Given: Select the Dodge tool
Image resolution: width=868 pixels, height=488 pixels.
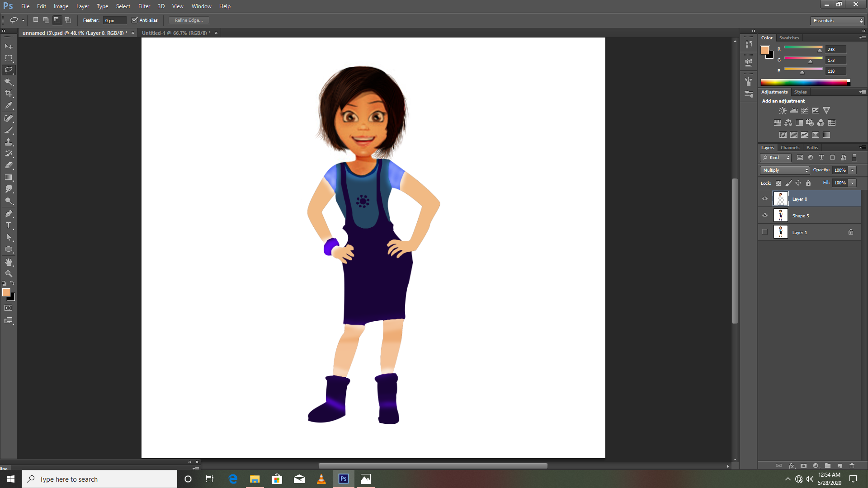Looking at the screenshot, I should (x=9, y=201).
